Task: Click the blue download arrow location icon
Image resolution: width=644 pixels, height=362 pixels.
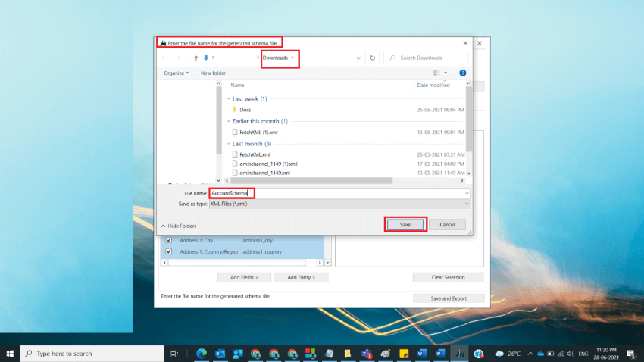Action: tap(206, 58)
